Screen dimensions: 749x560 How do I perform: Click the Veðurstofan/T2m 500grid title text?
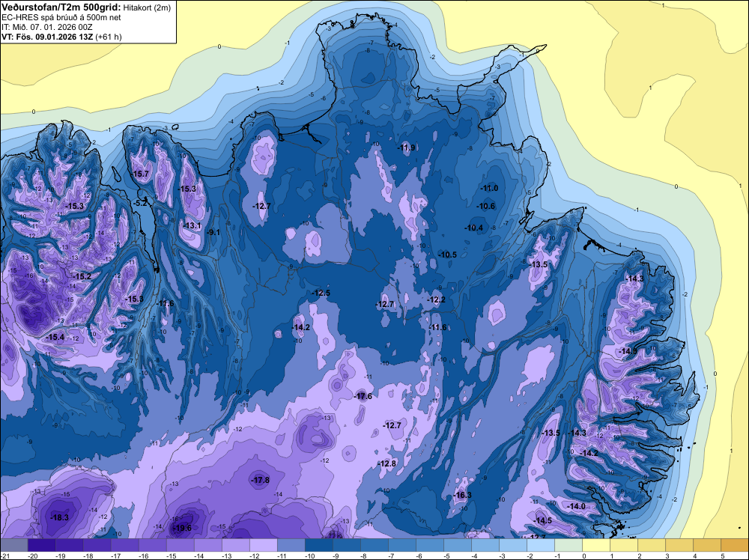coord(61,7)
